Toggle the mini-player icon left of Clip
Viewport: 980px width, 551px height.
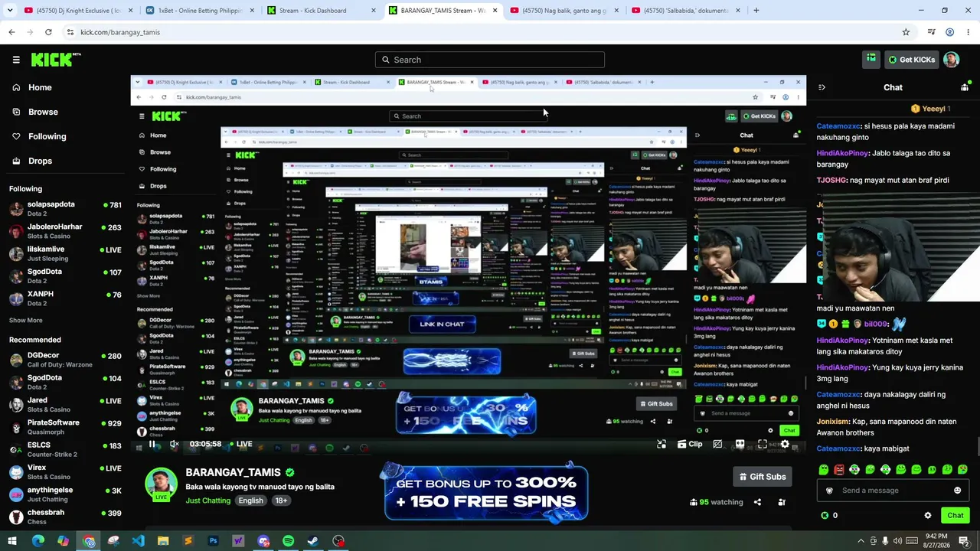tap(661, 444)
